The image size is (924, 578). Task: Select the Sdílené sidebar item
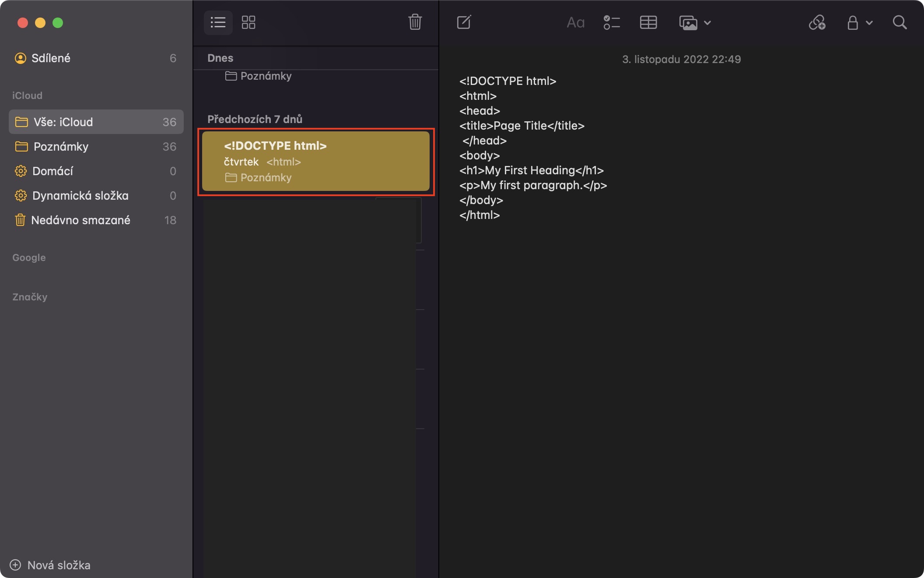tap(51, 58)
